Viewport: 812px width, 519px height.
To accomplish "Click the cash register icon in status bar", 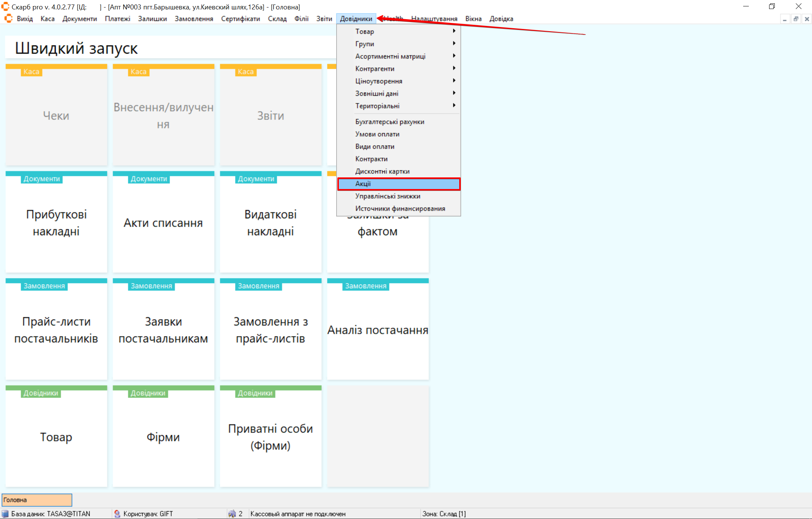I will pos(232,514).
